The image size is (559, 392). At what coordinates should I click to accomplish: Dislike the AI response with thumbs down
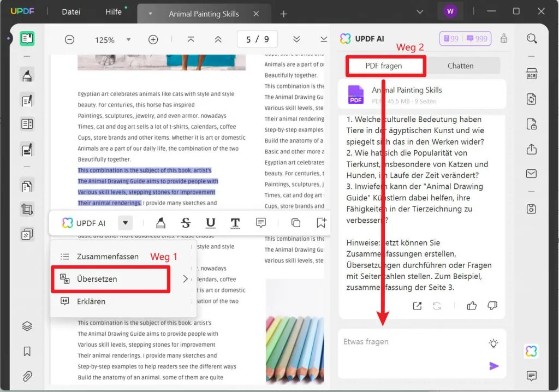[x=492, y=306]
